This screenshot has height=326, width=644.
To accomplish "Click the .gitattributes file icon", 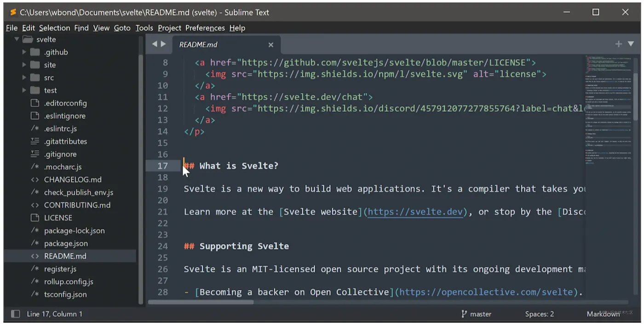I will pyautogui.click(x=34, y=141).
